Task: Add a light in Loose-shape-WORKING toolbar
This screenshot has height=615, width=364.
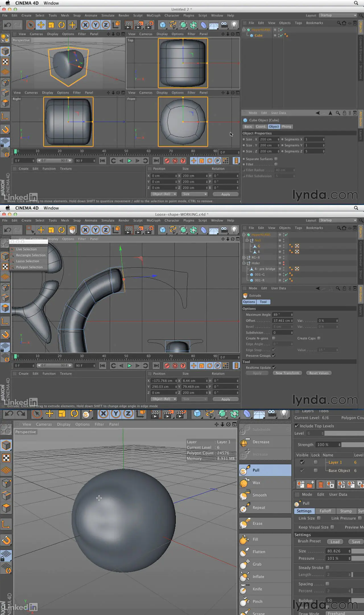Action: coord(234,230)
